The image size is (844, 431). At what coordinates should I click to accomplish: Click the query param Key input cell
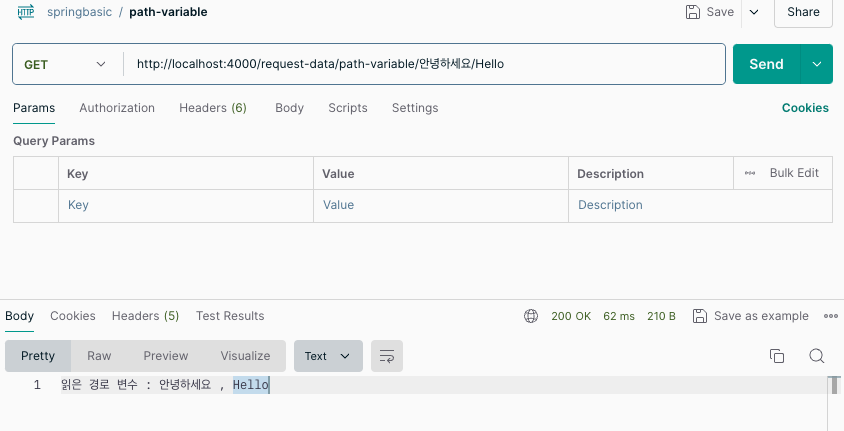coord(186,205)
